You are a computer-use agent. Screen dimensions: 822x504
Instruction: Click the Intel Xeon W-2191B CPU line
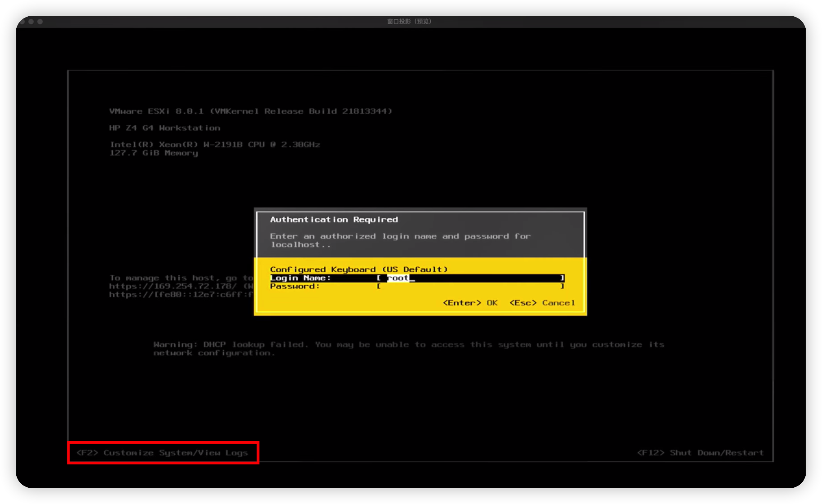tap(215, 145)
